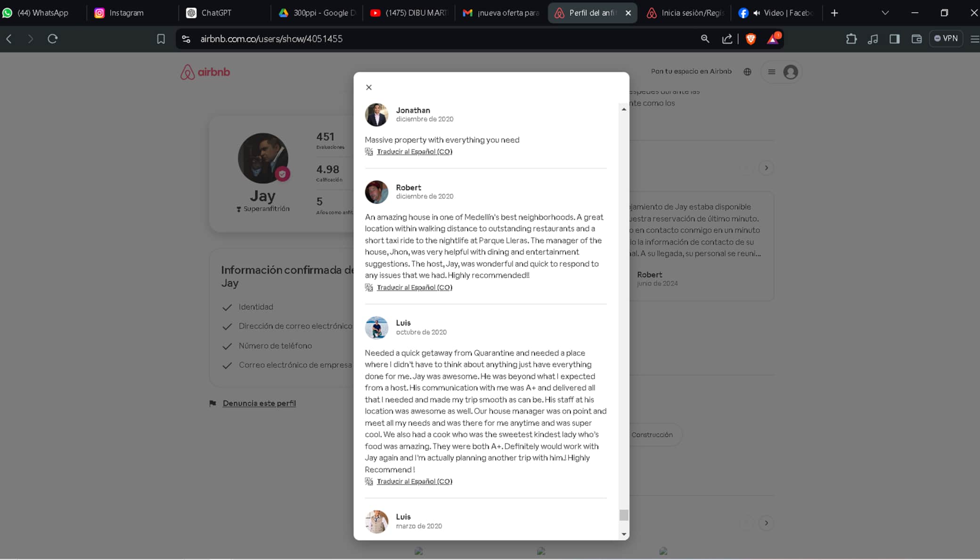Click the 451 Evaluaciones stat
Viewport: 980px width, 560px height.
[330, 140]
